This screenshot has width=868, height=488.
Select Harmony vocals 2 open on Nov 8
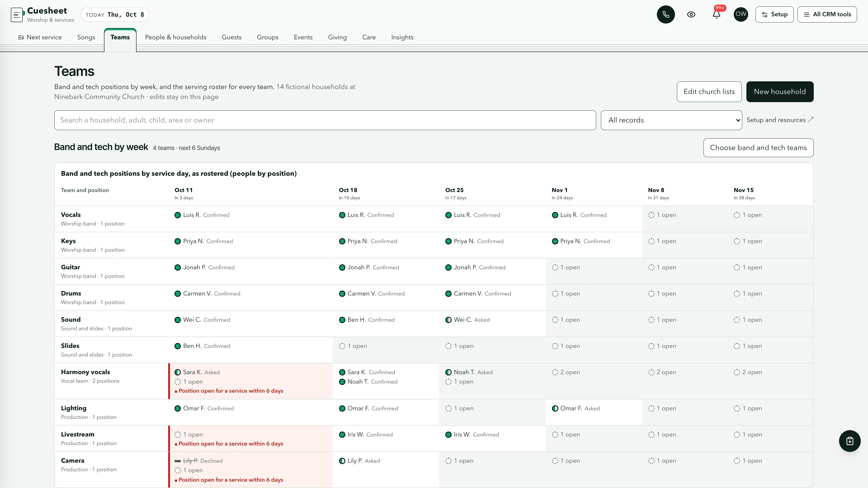(x=662, y=372)
